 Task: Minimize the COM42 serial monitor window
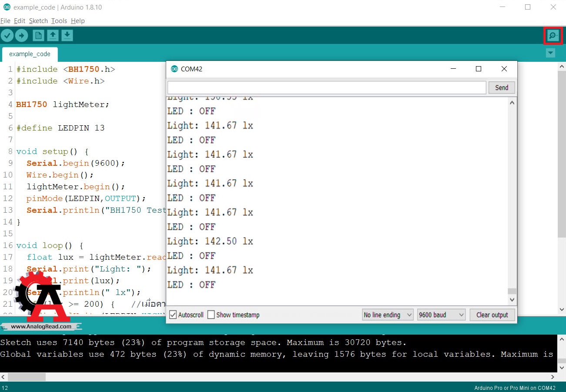(x=453, y=69)
